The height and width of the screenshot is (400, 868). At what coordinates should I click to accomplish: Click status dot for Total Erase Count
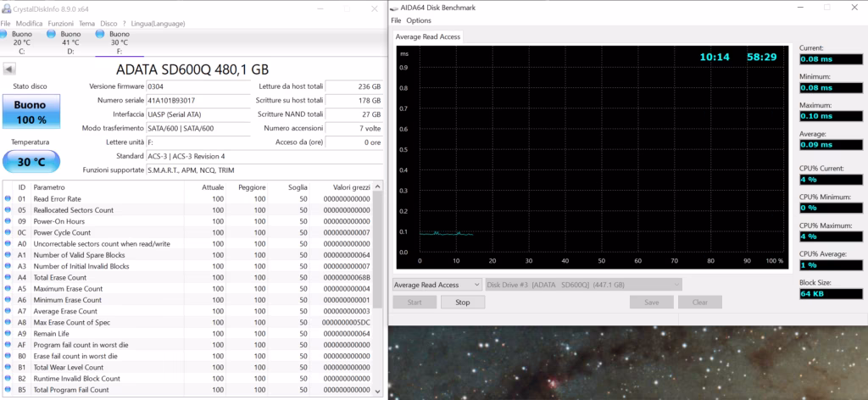[8, 277]
